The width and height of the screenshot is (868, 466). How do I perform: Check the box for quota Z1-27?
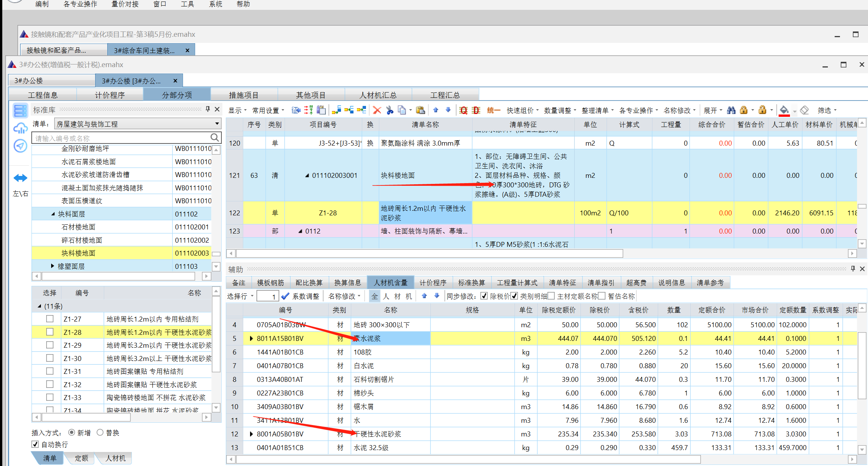(50, 319)
